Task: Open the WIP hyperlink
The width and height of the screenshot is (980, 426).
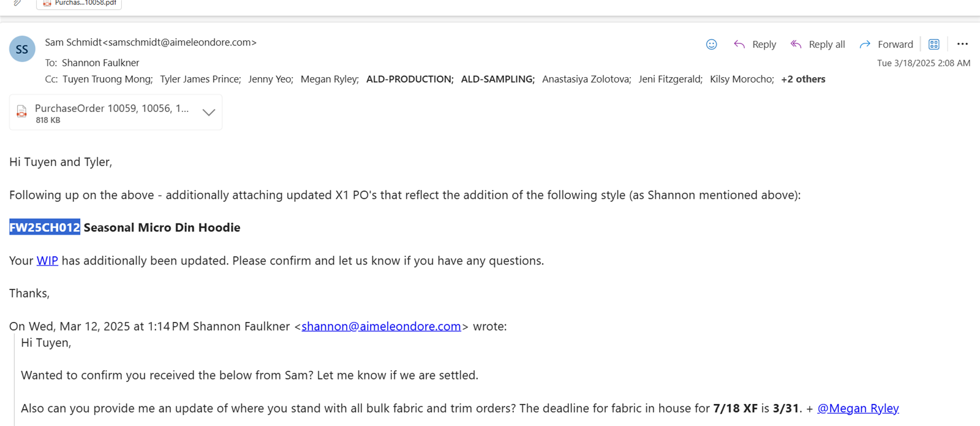Action: click(x=47, y=261)
